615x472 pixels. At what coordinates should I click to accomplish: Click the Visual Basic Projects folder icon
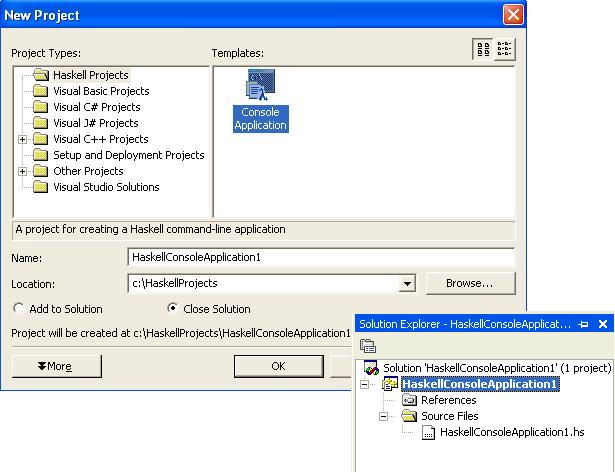coord(40,91)
